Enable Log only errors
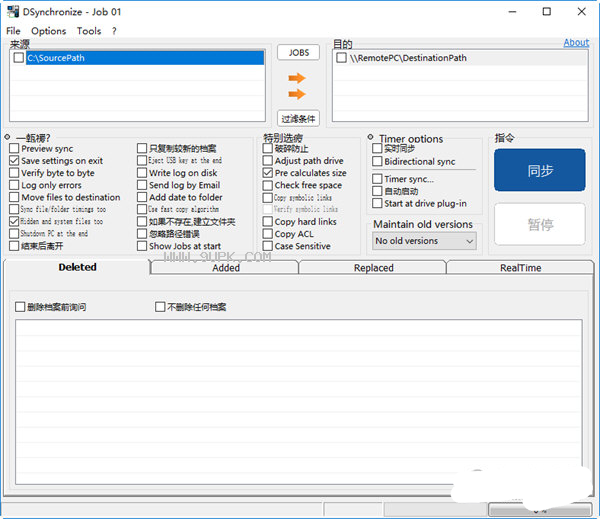This screenshot has width=600, height=519. (x=14, y=185)
